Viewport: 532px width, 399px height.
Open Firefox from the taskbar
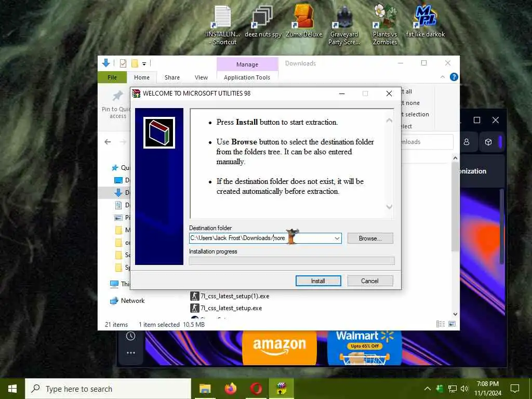[230, 389]
